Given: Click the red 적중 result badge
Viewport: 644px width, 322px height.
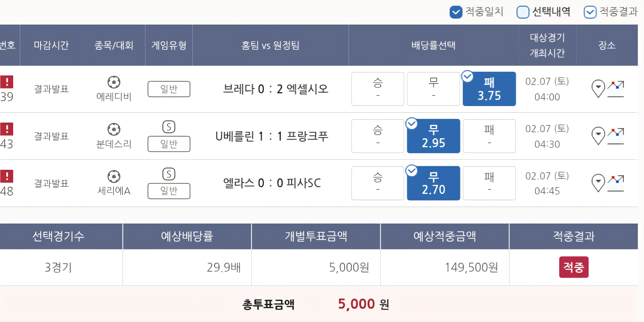Looking at the screenshot, I should pos(574,267).
